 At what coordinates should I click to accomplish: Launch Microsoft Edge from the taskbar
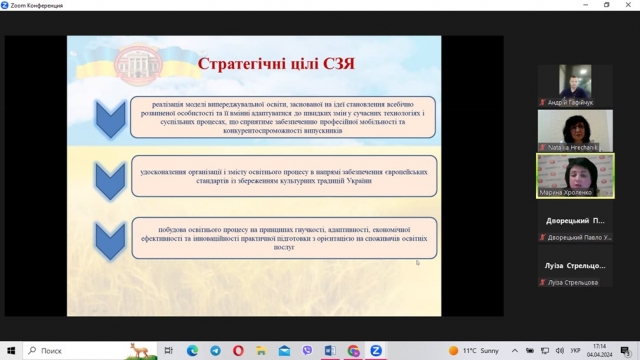(x=192, y=351)
